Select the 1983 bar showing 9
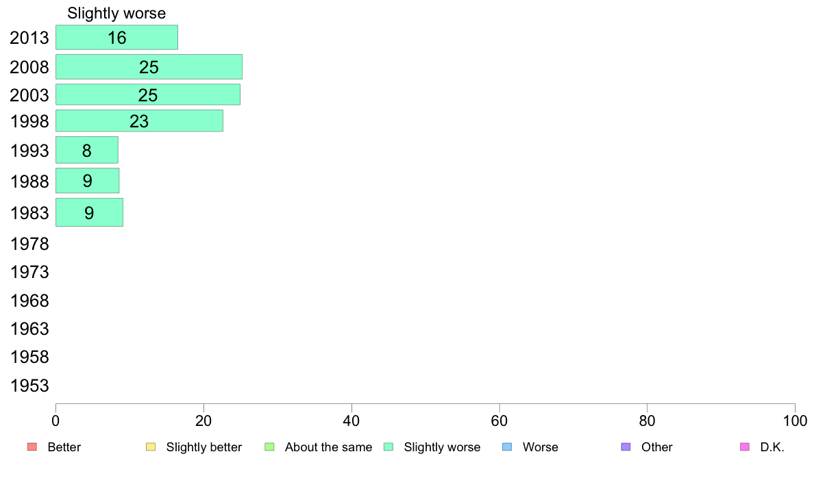814x504 pixels. click(89, 212)
